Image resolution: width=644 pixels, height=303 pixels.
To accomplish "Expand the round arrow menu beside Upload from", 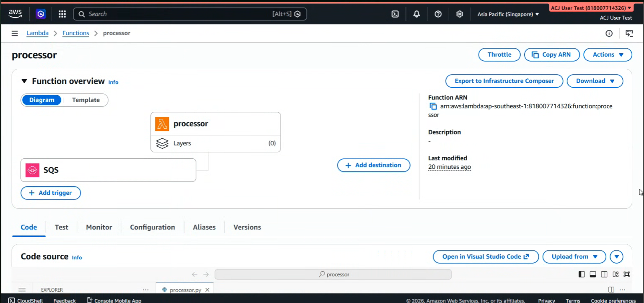I will pyautogui.click(x=617, y=257).
